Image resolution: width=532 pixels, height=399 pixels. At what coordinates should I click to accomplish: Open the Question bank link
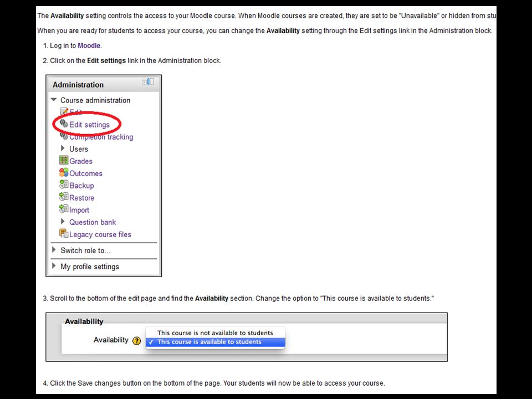[x=93, y=223]
